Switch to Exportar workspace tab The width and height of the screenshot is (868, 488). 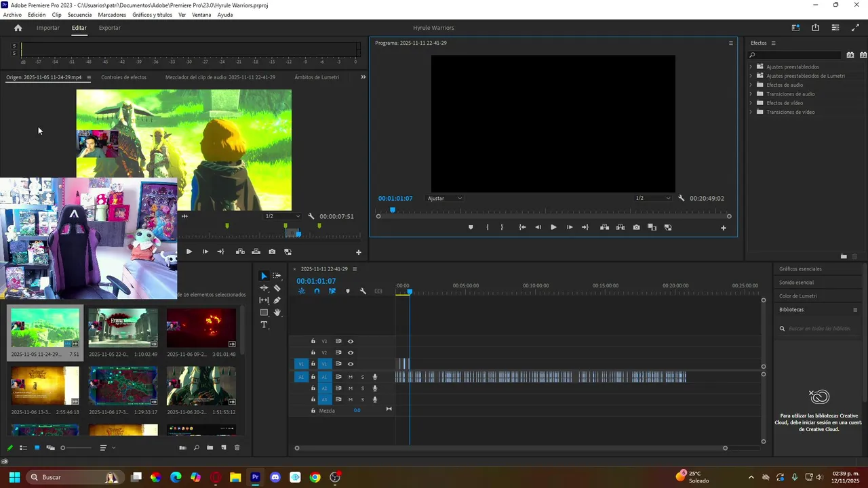click(109, 28)
